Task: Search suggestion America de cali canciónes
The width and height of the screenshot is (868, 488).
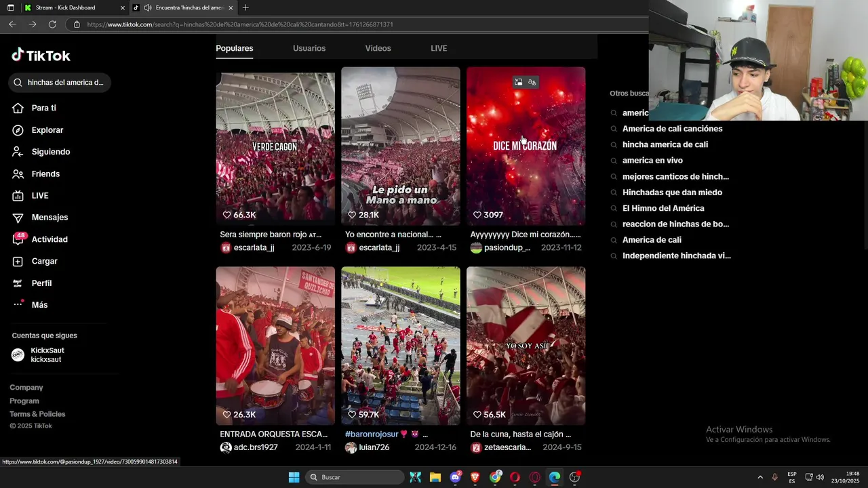Action: pyautogui.click(x=672, y=129)
